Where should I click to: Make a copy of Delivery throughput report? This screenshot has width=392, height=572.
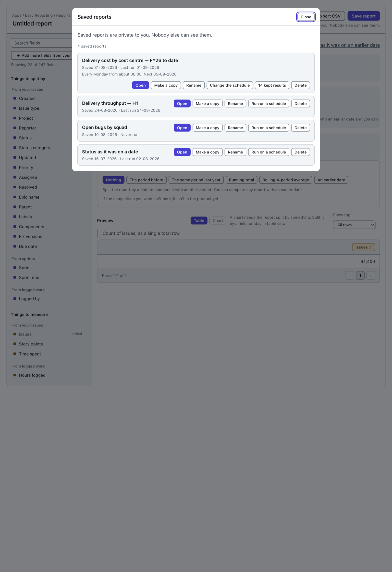207,104
